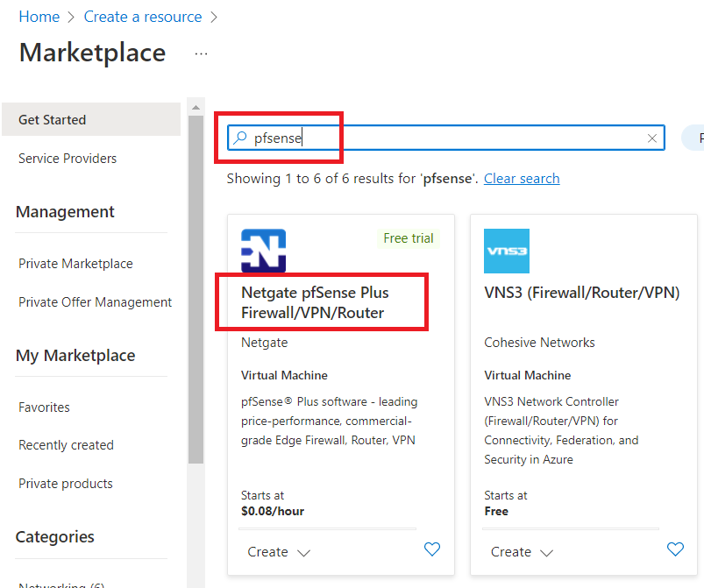This screenshot has height=588, width=704.
Task: Select Get Started in the sidebar
Action: tap(53, 120)
